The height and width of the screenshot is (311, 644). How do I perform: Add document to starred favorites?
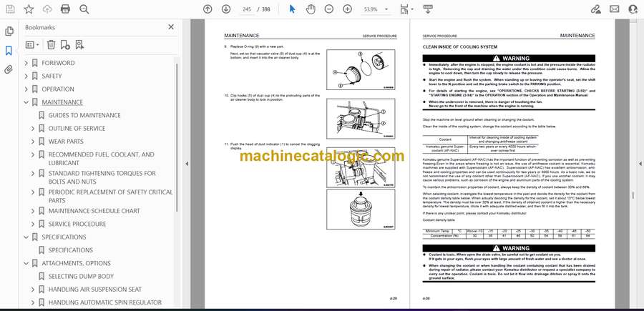point(29,9)
